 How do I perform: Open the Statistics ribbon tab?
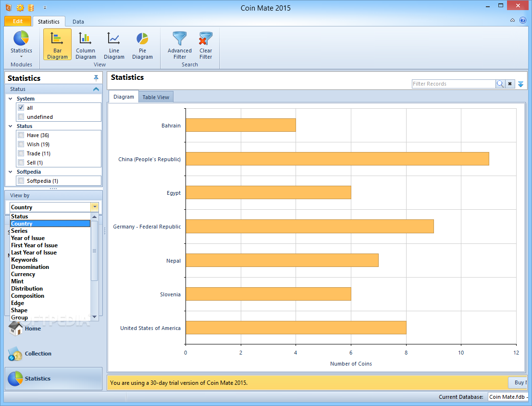pyautogui.click(x=49, y=21)
